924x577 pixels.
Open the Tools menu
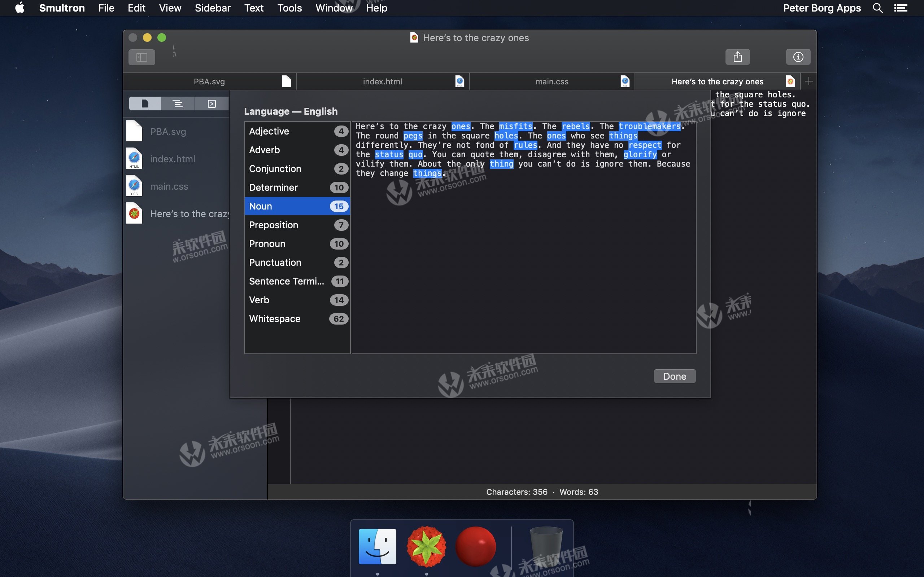[289, 8]
